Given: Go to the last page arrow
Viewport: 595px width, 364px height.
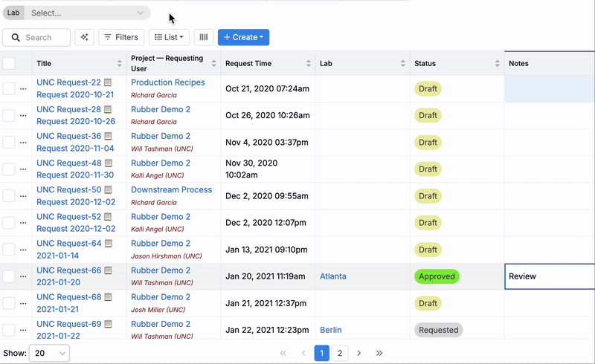Looking at the screenshot, I should click(x=379, y=353).
